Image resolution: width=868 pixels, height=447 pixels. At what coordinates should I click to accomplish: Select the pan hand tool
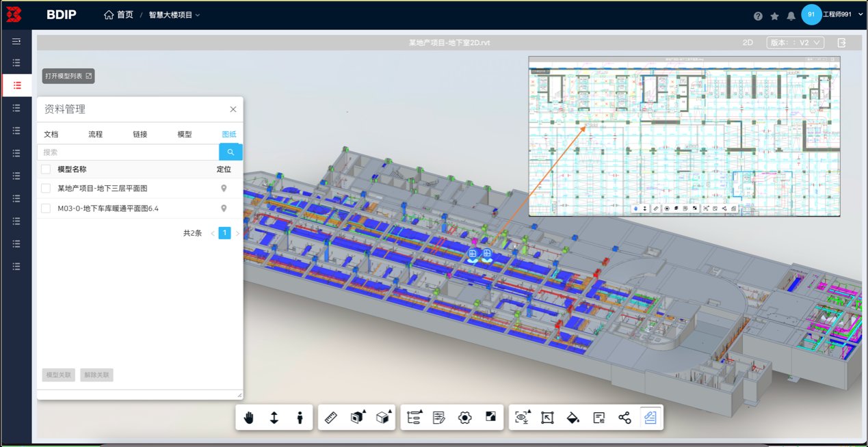point(249,418)
